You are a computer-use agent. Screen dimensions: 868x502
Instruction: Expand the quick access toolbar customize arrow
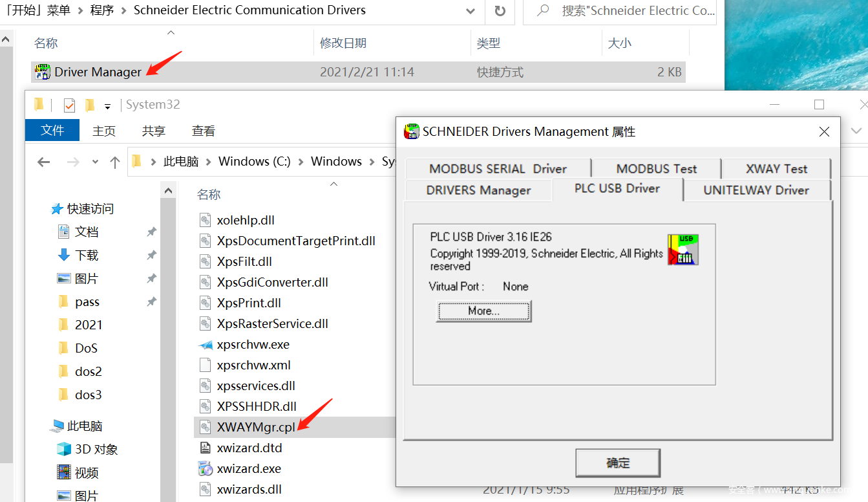pos(107,105)
